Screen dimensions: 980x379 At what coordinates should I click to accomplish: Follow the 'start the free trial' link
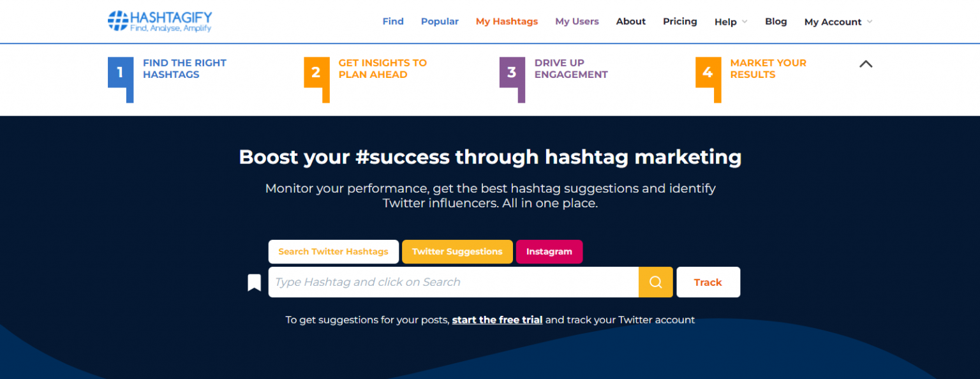[497, 320]
